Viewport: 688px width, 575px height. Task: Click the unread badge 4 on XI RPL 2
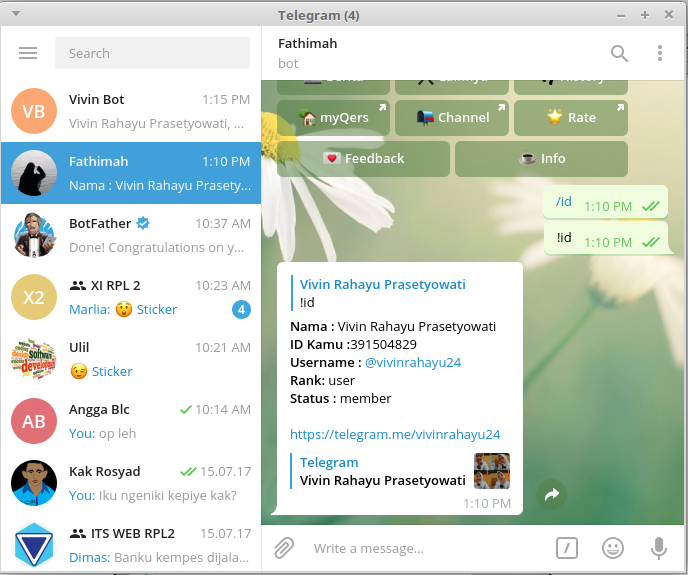[x=241, y=310]
